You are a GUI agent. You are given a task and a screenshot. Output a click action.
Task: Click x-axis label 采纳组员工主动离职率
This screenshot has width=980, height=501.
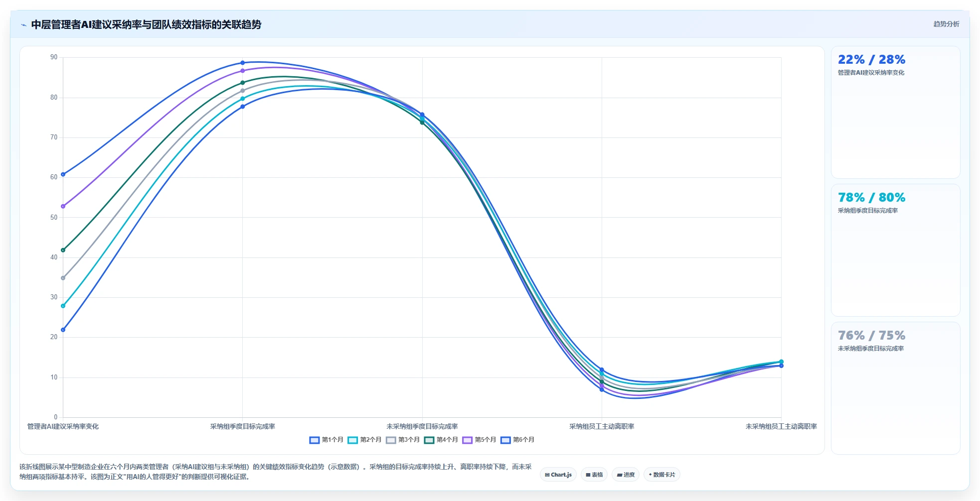(602, 426)
